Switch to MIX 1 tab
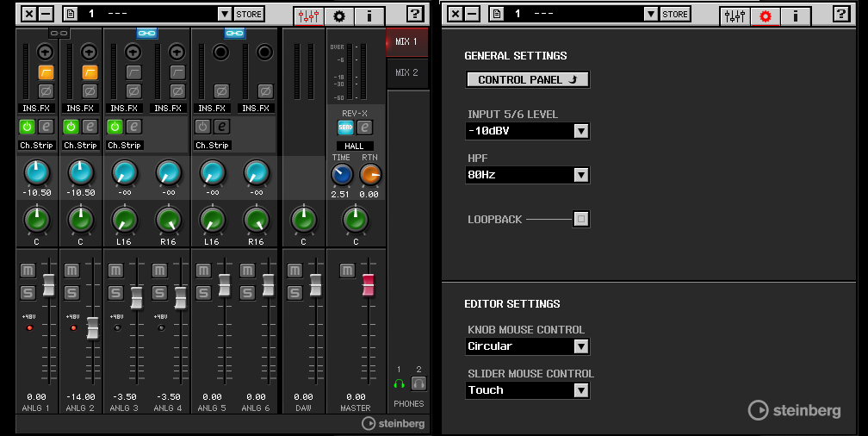 pyautogui.click(x=406, y=42)
